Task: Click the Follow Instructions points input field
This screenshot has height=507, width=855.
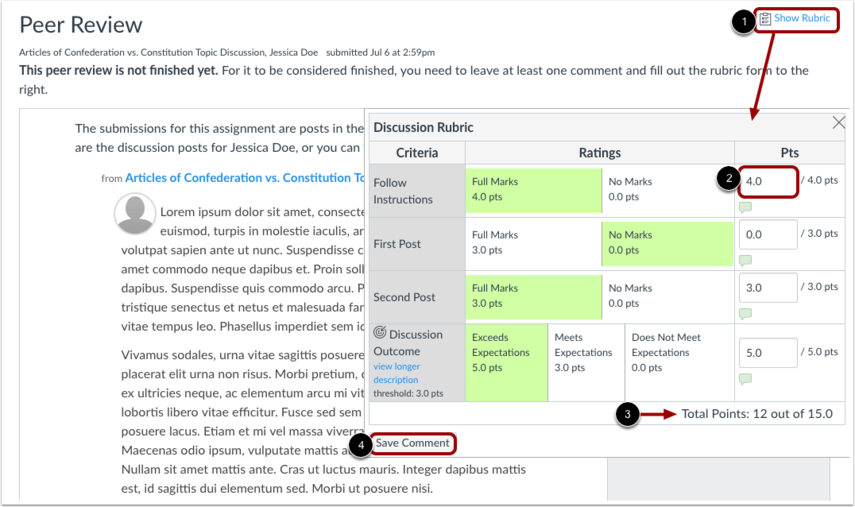Action: tap(768, 182)
